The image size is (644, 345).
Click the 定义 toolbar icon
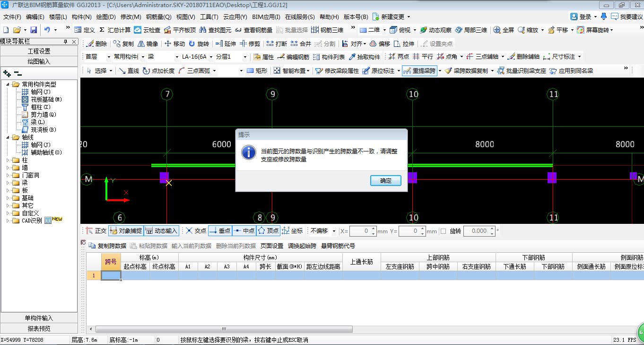85,30
